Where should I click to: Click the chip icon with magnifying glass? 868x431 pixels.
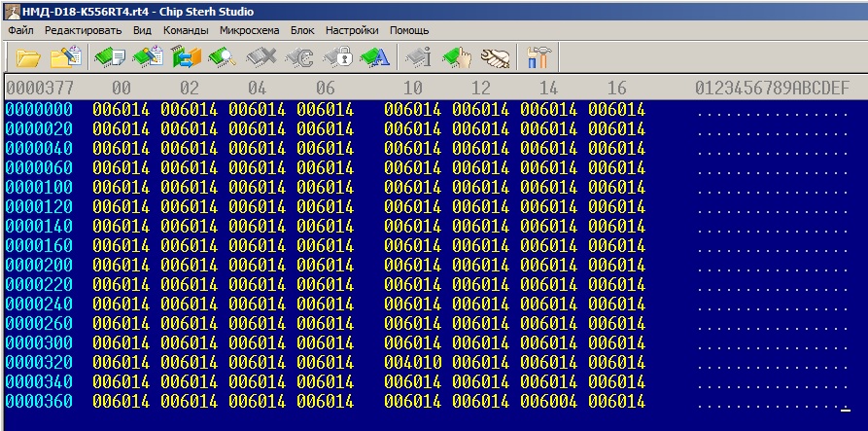pos(222,58)
